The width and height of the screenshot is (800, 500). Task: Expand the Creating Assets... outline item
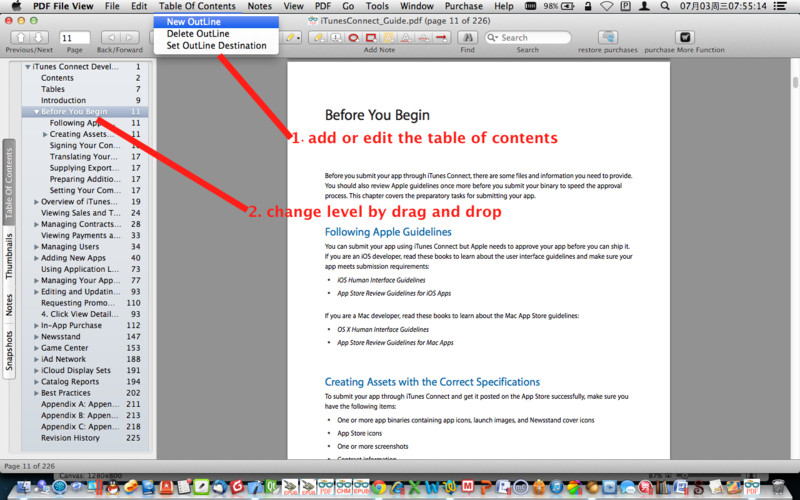(x=45, y=134)
